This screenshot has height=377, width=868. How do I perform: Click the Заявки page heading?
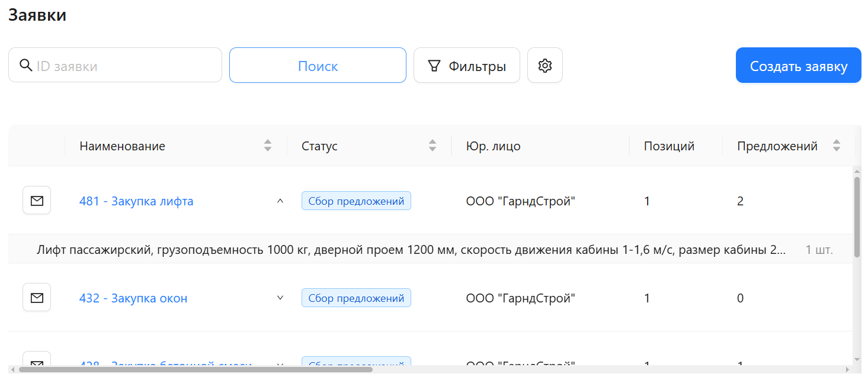tap(37, 15)
